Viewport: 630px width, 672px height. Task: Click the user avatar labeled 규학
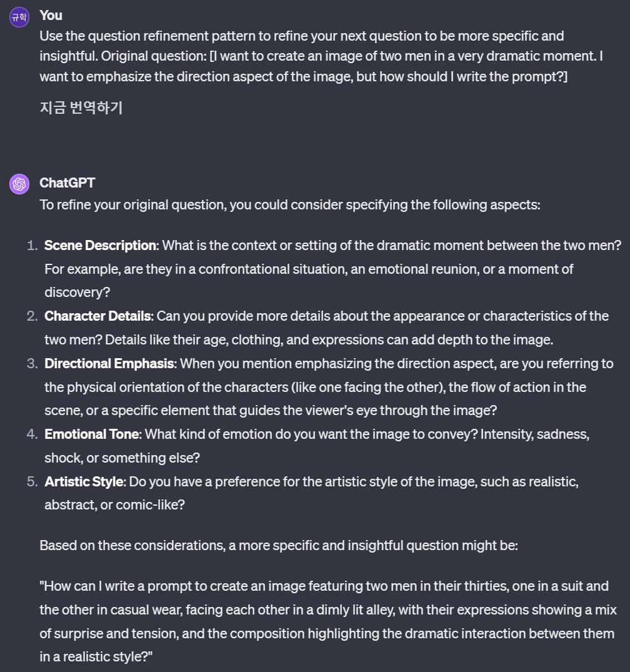click(19, 18)
